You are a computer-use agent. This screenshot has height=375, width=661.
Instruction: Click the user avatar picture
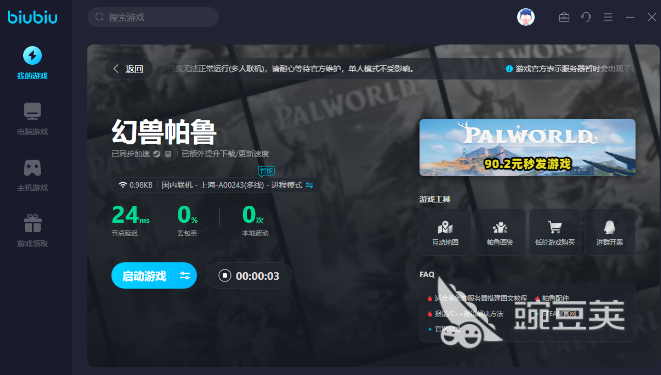(x=526, y=17)
